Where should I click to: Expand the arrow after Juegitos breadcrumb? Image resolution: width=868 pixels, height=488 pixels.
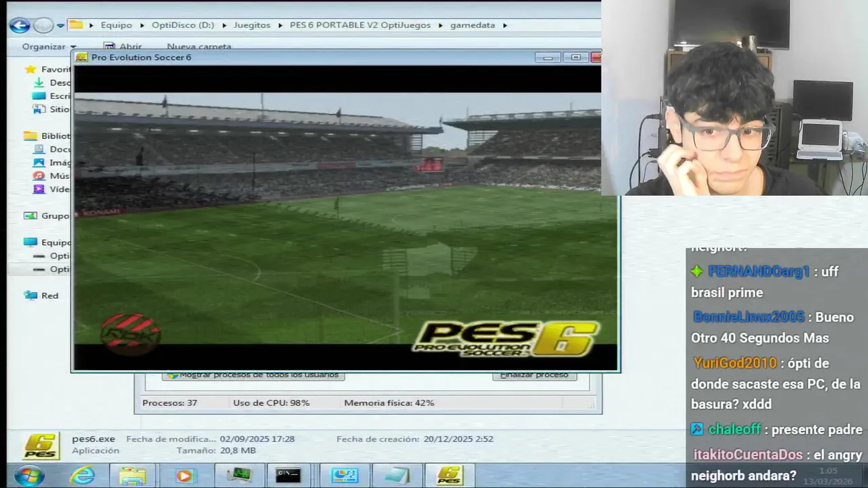tap(281, 25)
